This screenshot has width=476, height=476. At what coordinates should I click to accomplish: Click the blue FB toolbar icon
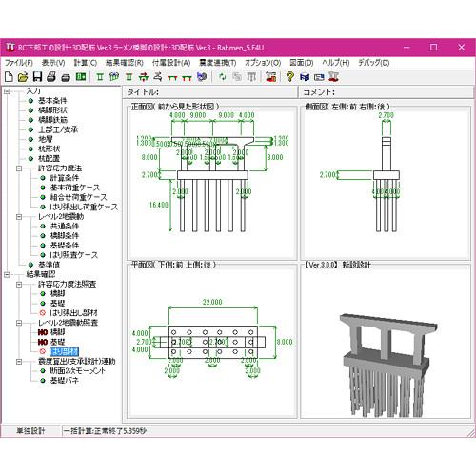(305, 77)
